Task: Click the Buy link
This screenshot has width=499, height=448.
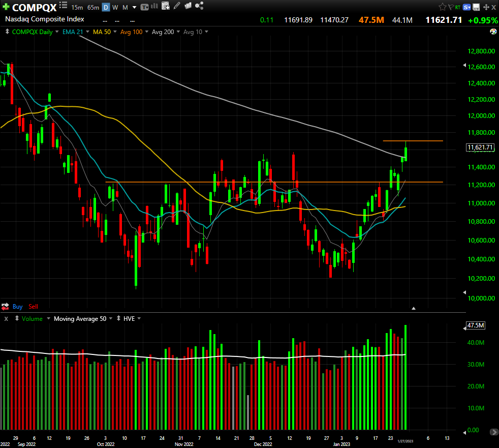Action: pyautogui.click(x=17, y=307)
